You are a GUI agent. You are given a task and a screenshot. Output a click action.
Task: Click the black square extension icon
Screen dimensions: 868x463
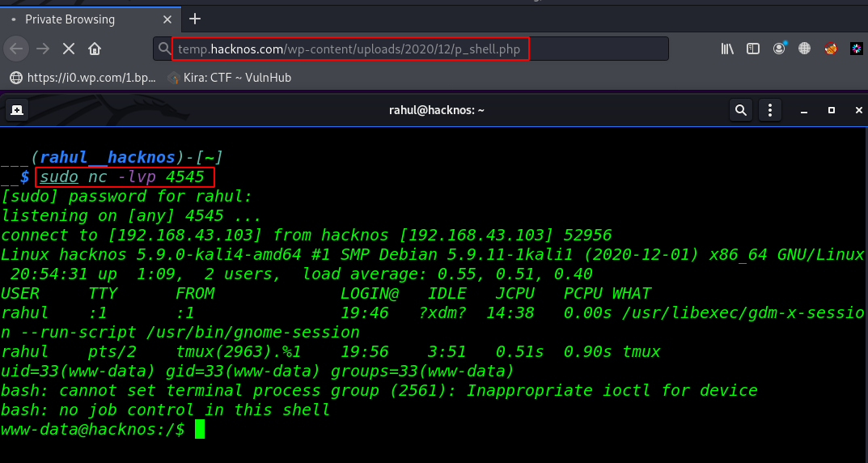[x=856, y=49]
